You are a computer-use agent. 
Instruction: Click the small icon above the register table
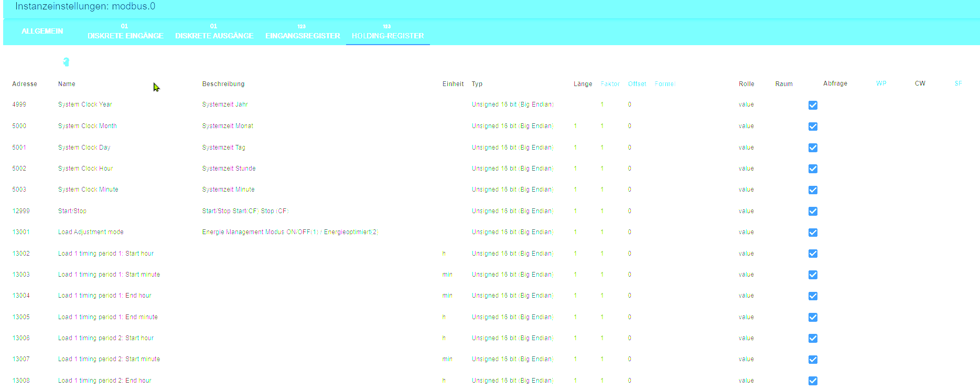[x=66, y=62]
